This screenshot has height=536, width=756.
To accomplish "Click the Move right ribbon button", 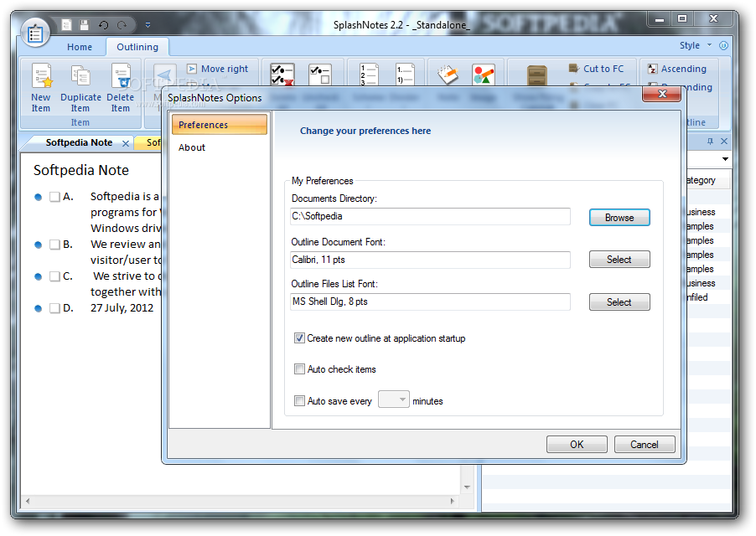I will point(217,69).
